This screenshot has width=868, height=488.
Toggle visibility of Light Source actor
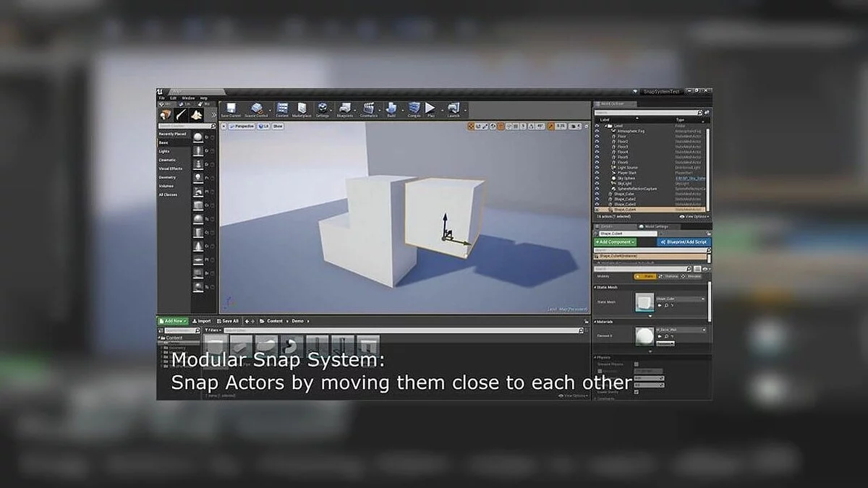[597, 167]
